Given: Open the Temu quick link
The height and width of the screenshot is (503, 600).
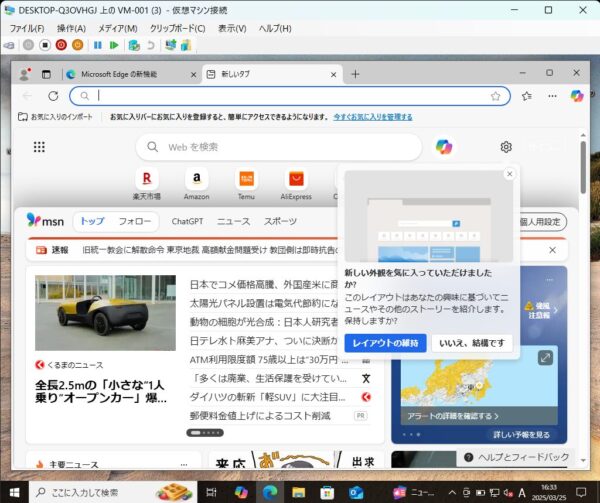Looking at the screenshot, I should 246,184.
